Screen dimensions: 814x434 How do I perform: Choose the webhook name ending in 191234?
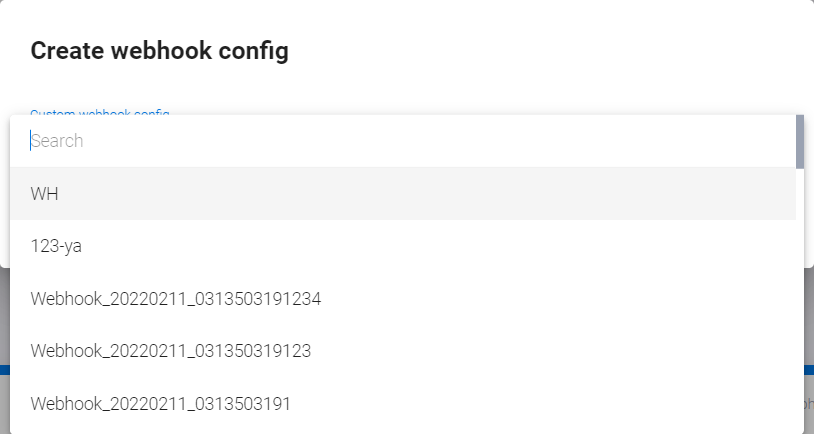click(400, 298)
